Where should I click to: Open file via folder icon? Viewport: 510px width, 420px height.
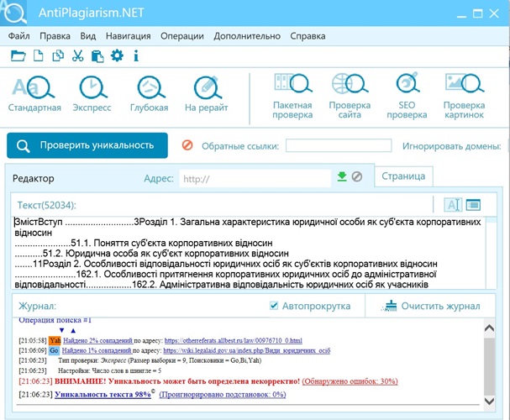click(18, 56)
